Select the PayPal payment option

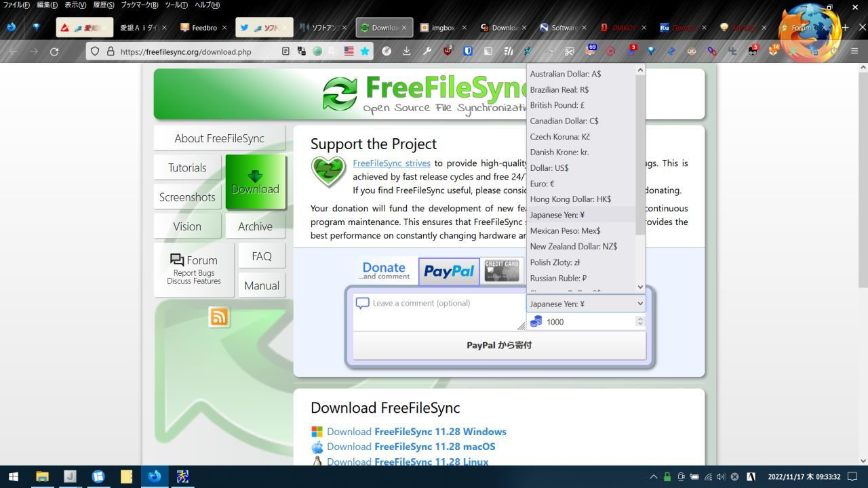click(x=449, y=271)
